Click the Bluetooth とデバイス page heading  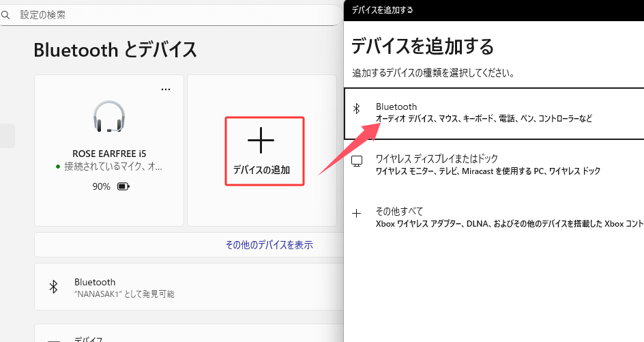coord(115,50)
